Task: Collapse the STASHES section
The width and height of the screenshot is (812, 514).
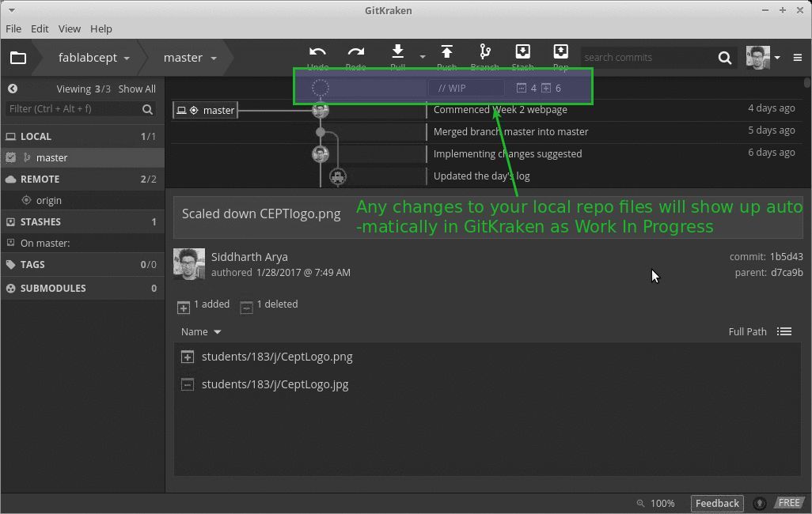Action: point(82,222)
